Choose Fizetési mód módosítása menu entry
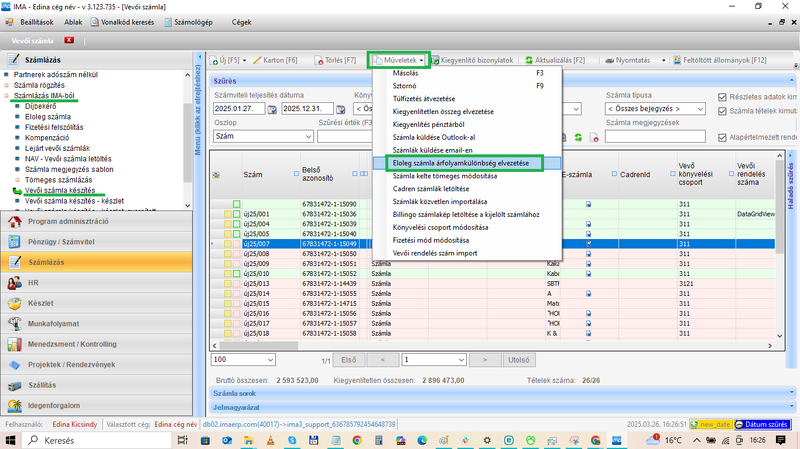 467,240
